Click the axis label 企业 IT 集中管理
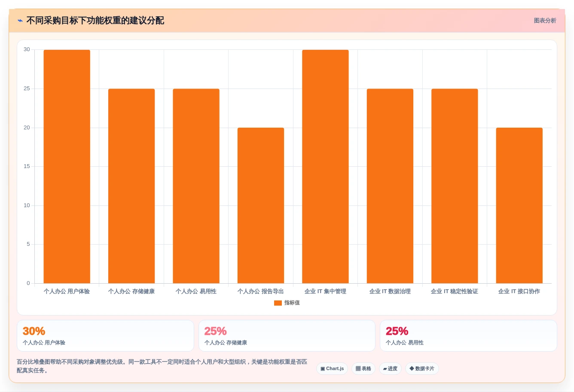The width and height of the screenshot is (574, 392). point(326,291)
